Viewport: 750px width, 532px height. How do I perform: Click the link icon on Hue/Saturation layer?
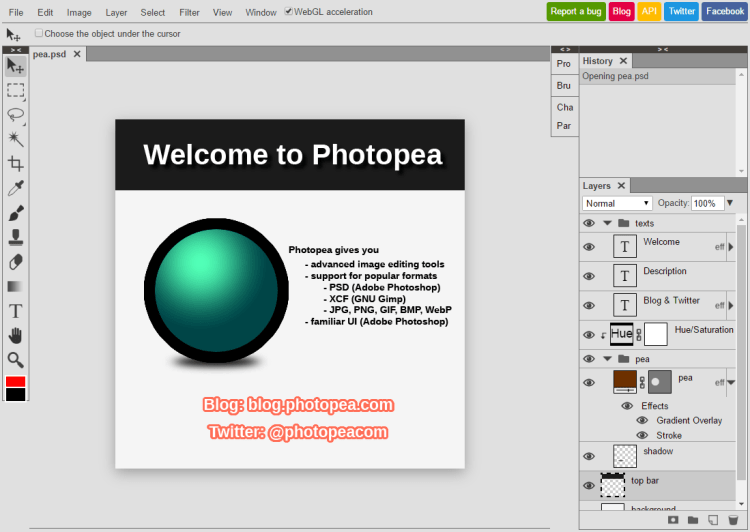tap(639, 334)
